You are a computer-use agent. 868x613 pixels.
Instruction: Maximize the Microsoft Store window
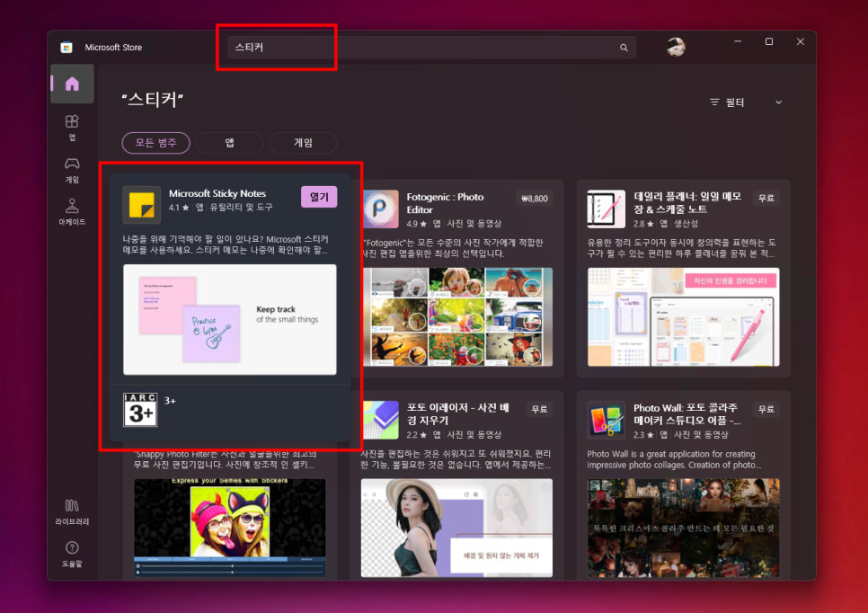pos(769,41)
